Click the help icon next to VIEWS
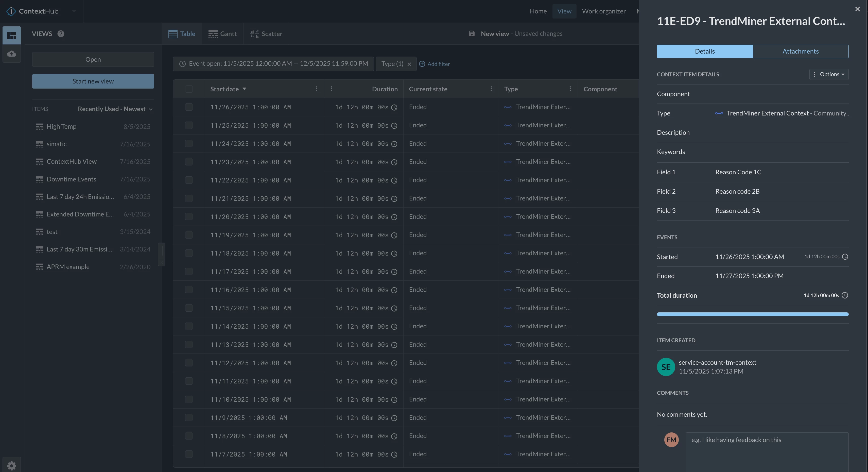This screenshot has width=868, height=472. point(61,34)
